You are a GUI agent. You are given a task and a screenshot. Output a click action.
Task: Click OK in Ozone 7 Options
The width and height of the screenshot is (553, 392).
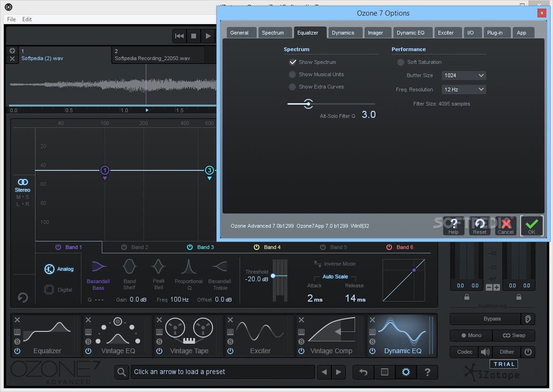coord(532,226)
